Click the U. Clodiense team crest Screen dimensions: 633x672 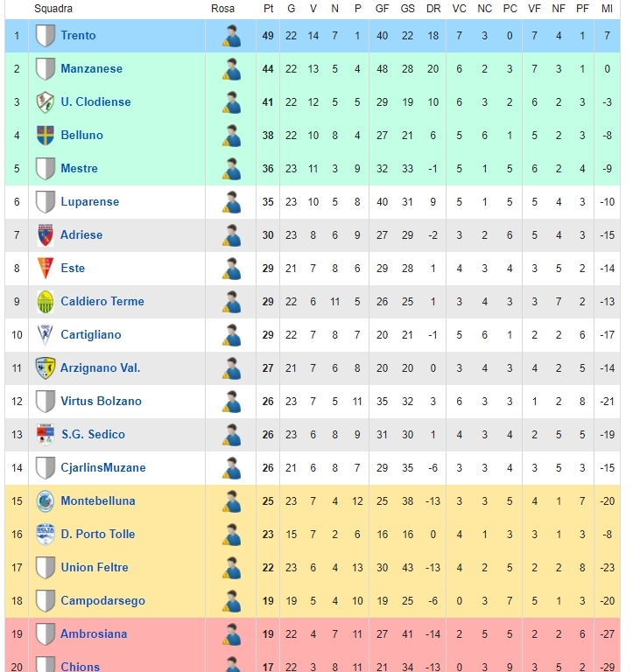coord(45,102)
